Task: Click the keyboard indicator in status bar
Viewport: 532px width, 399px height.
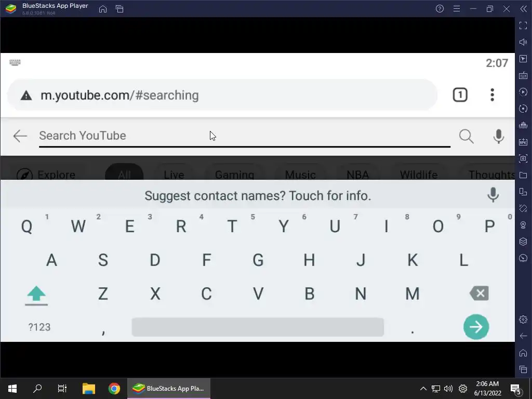Action: click(15, 62)
